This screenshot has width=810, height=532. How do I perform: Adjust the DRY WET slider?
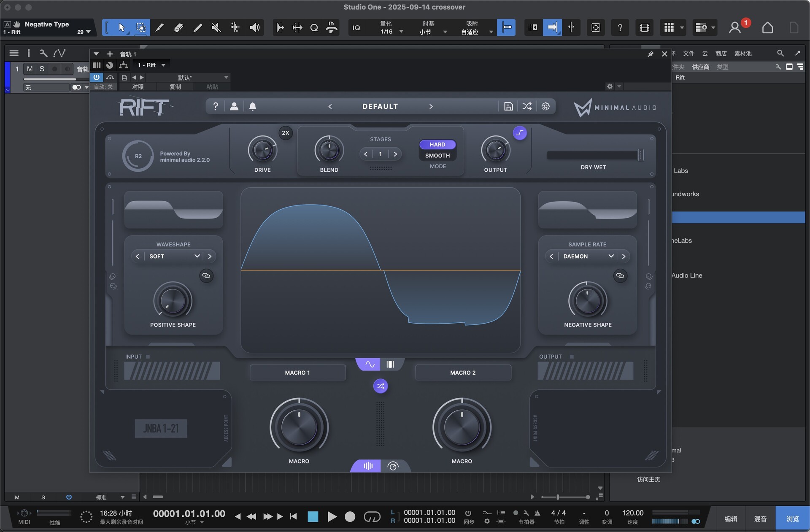[595, 155]
